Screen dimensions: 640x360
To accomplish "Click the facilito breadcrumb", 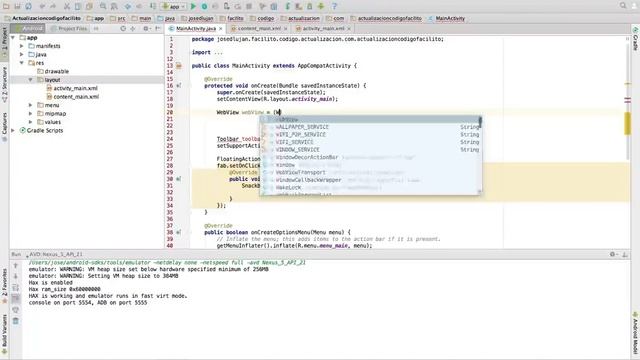I will point(232,18).
